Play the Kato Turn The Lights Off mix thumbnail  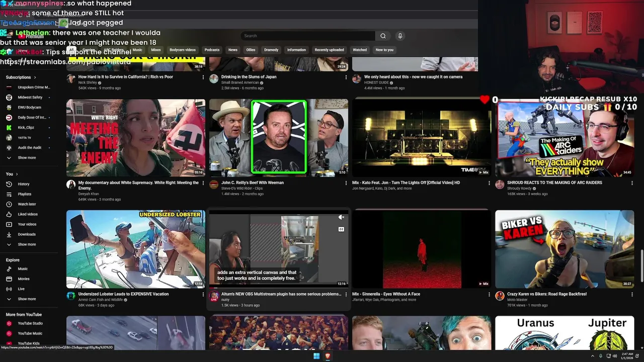click(422, 138)
